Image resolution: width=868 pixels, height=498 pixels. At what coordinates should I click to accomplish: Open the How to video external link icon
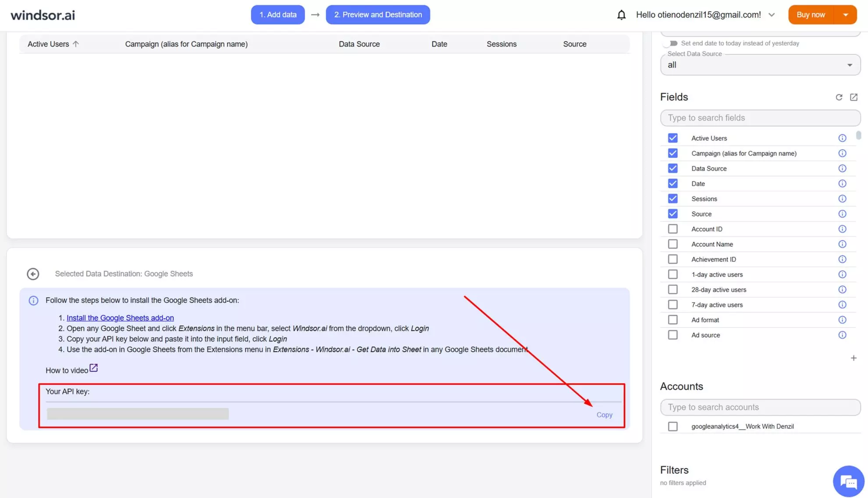93,368
